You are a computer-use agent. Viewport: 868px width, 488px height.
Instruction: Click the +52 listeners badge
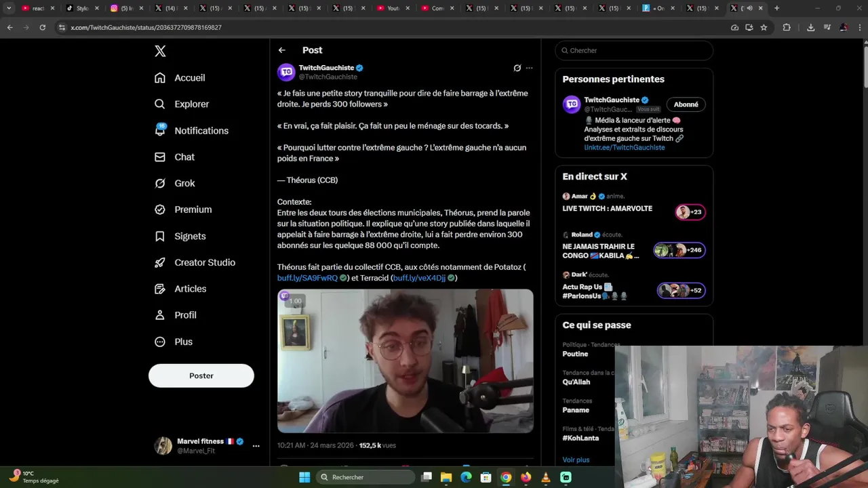pyautogui.click(x=682, y=291)
